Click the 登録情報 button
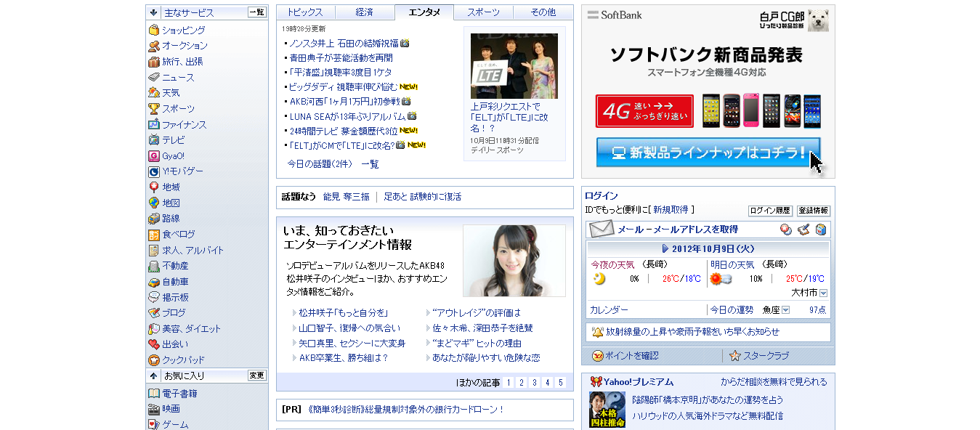The height and width of the screenshot is (430, 980). click(x=814, y=211)
